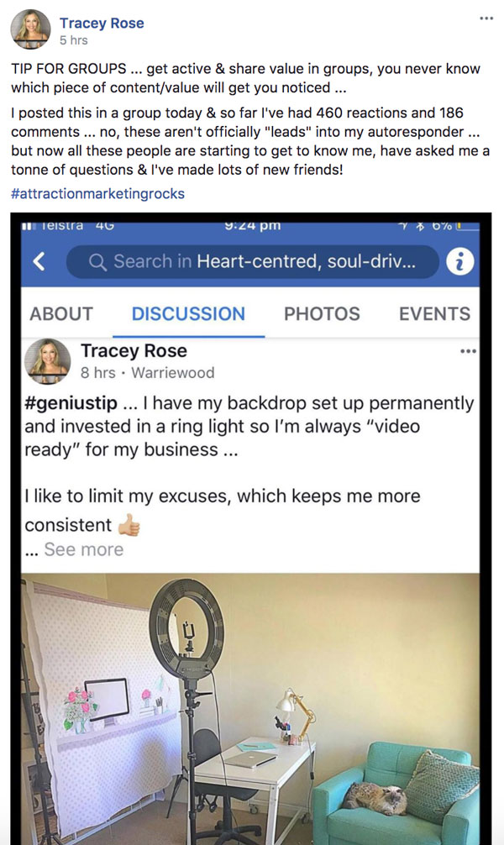The image size is (504, 845).
Task: Click the #attractionmarketingrocks hashtag
Action: [97, 193]
